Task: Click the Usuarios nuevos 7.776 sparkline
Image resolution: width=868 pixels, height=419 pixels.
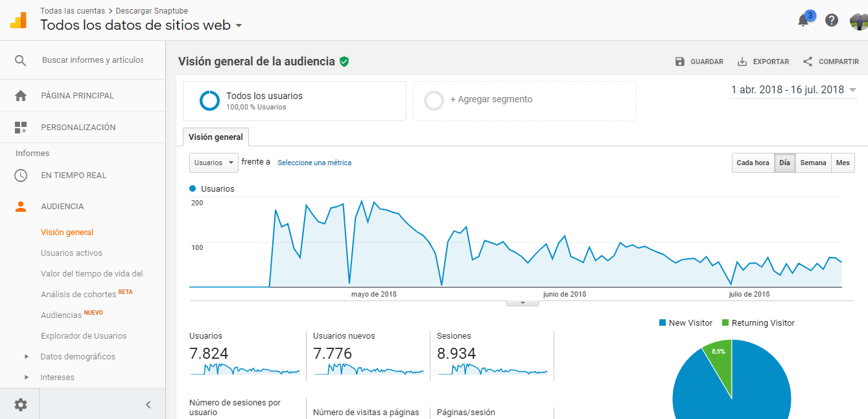Action: tap(369, 369)
